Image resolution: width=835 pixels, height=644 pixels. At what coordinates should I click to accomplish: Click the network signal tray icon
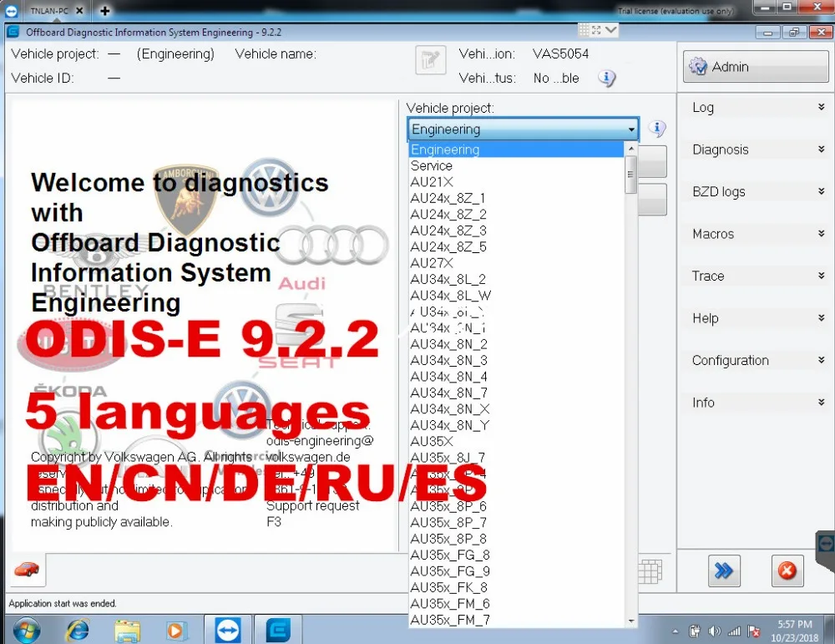click(x=734, y=631)
